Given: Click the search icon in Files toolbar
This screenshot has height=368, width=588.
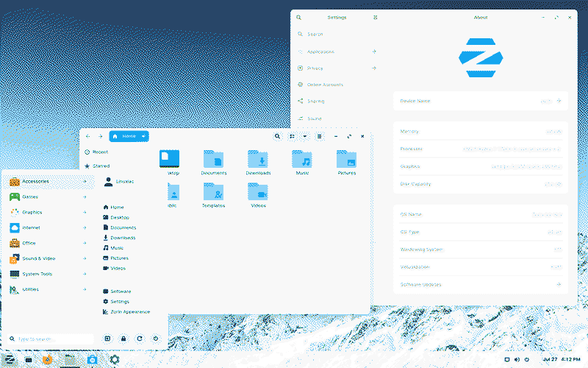Looking at the screenshot, I should click(x=277, y=136).
